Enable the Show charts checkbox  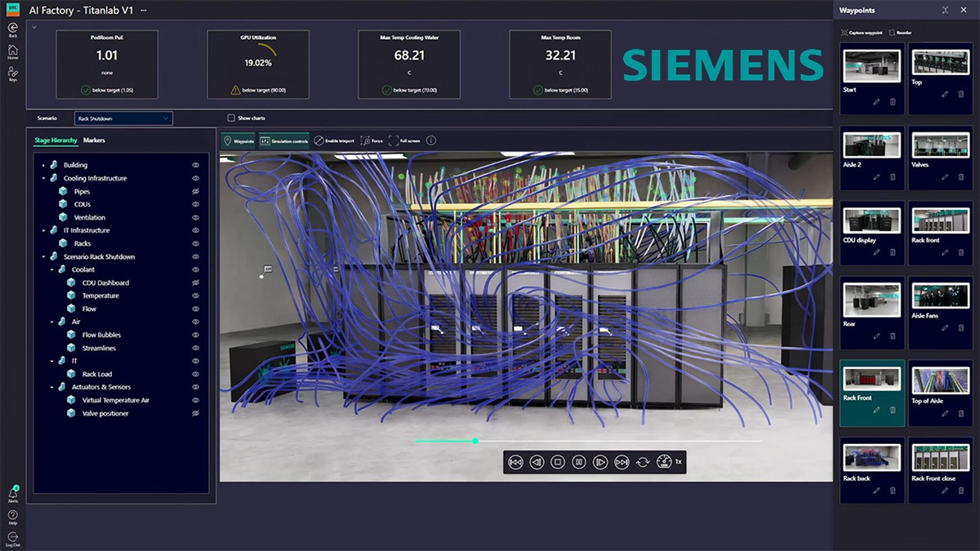tap(231, 118)
